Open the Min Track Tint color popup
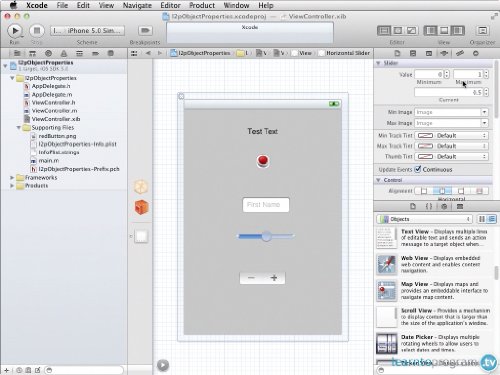The image size is (500, 375). 451,136
